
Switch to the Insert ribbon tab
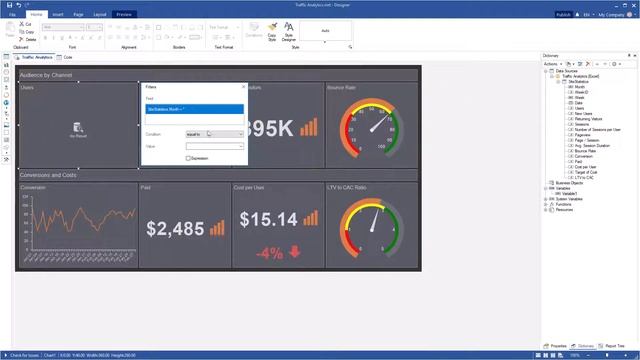[x=58, y=14]
